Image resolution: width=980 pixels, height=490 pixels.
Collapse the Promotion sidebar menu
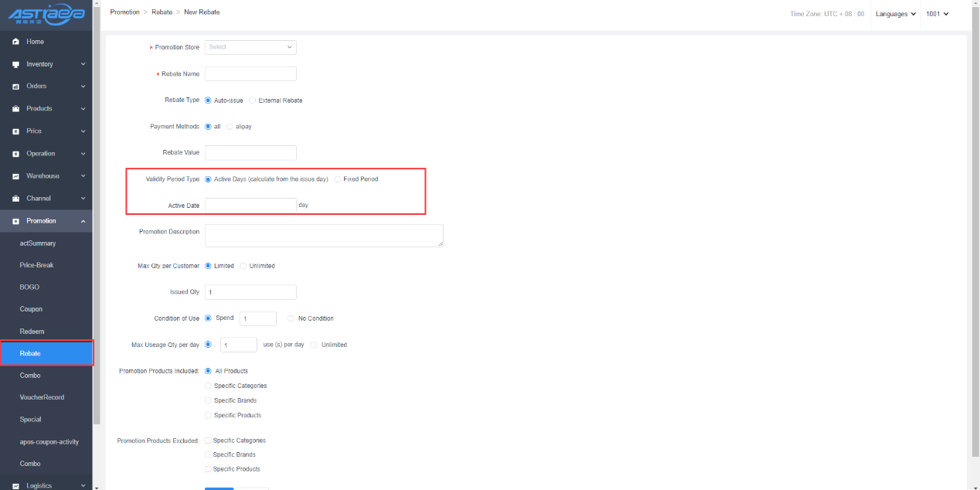(x=83, y=221)
